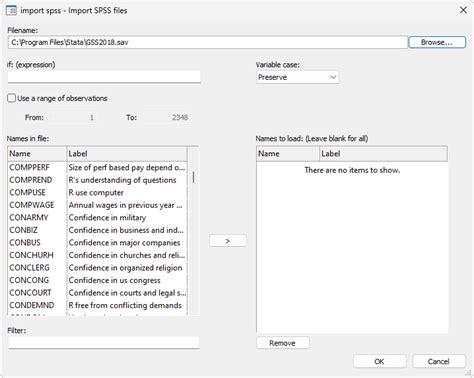Select the COMPREND variable row

pos(97,180)
